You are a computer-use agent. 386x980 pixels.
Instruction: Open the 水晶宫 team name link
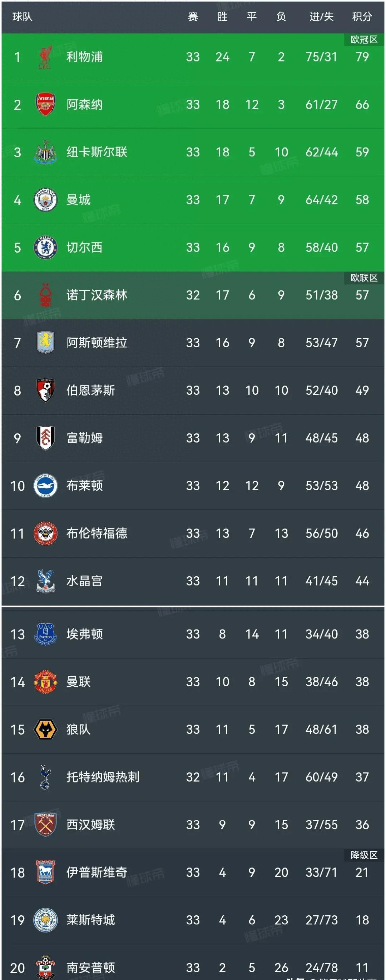pos(84,581)
